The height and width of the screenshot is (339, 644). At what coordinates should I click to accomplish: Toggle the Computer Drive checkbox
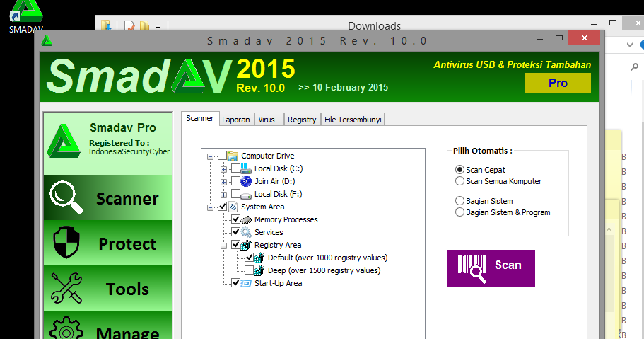coord(222,156)
